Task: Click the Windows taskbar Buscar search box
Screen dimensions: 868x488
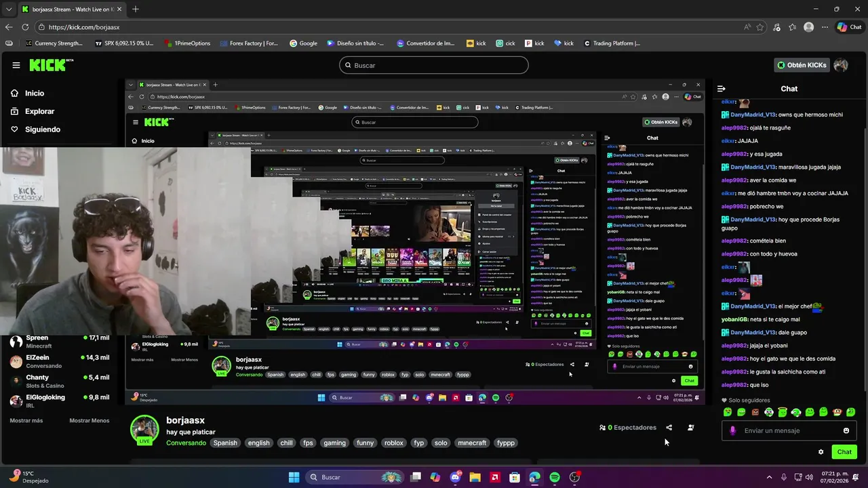Action: 353,477
